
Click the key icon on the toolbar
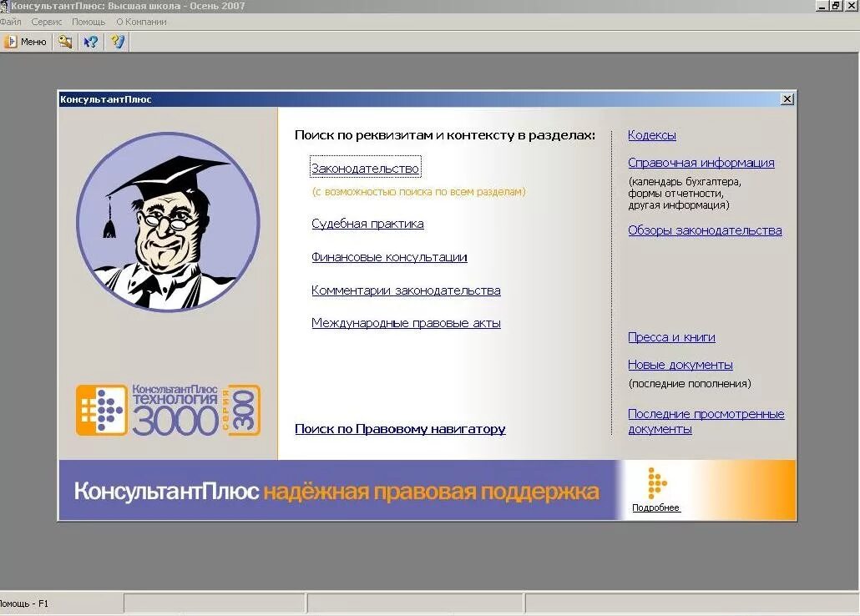click(x=64, y=41)
